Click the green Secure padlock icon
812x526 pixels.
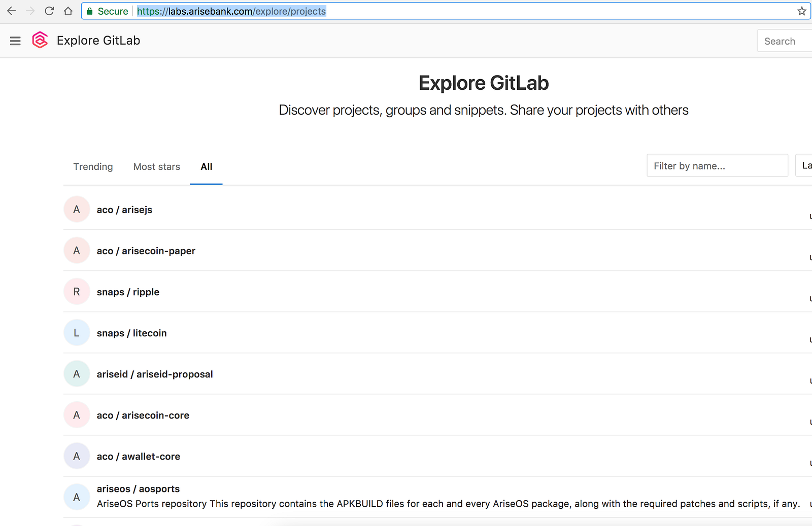pyautogui.click(x=90, y=11)
